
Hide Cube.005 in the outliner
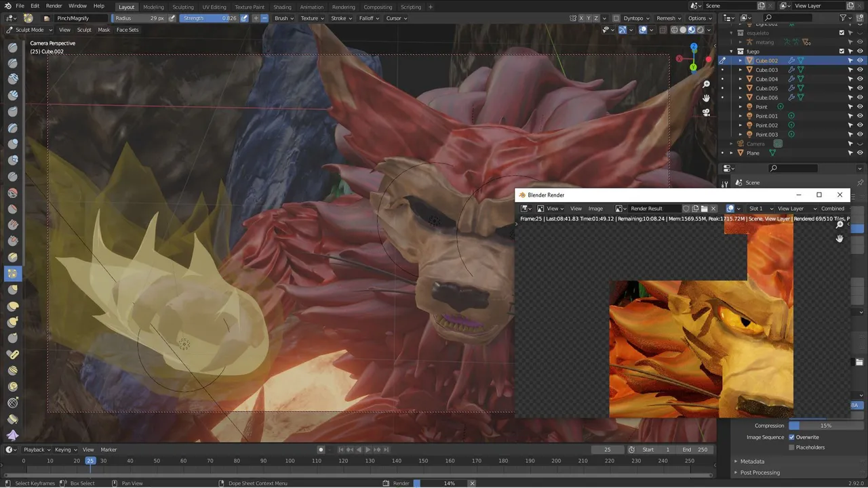(x=860, y=88)
